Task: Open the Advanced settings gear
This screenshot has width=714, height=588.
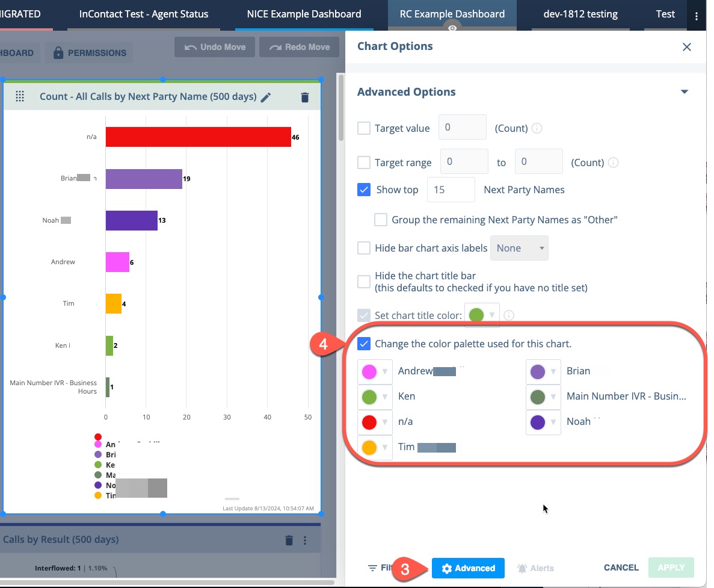Action: pos(468,568)
